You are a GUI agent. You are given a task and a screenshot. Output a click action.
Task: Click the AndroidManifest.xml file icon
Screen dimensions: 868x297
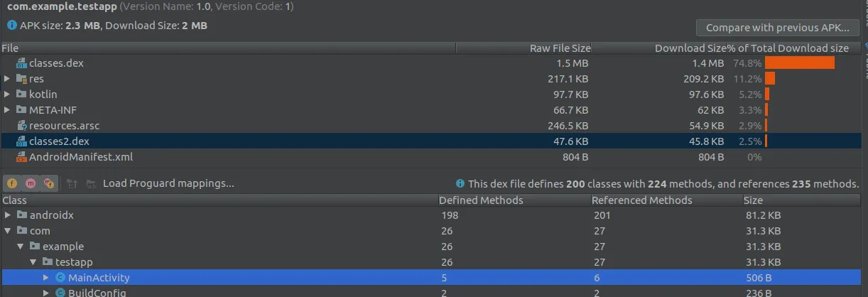(21, 156)
